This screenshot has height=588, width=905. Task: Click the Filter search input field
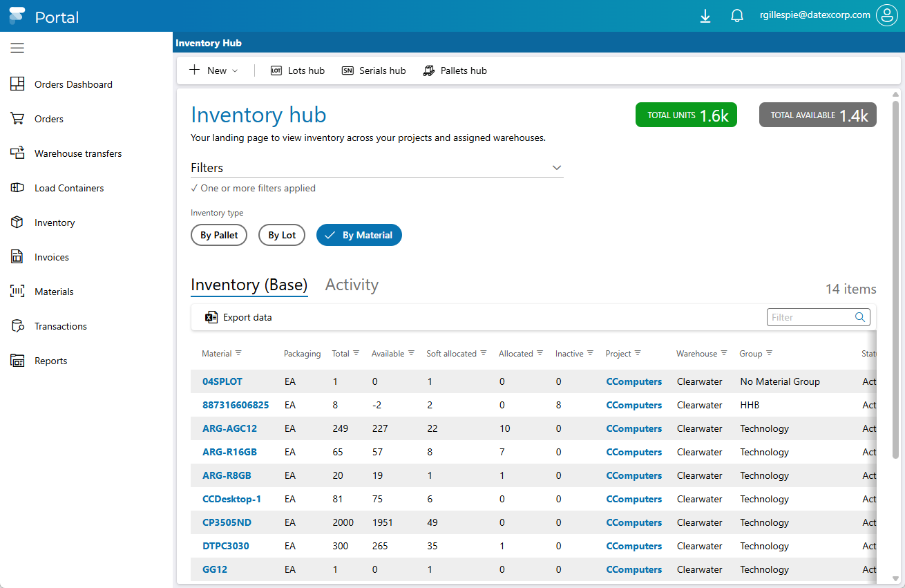coord(811,317)
